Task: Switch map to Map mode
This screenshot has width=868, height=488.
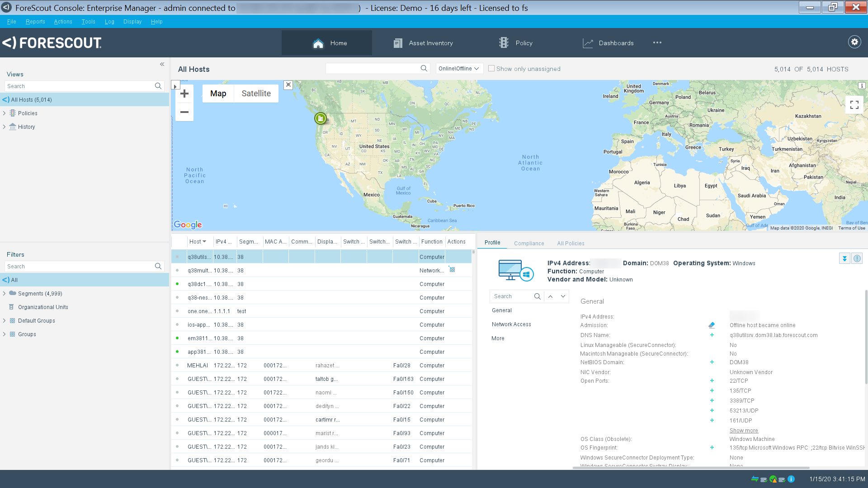Action: coord(218,94)
